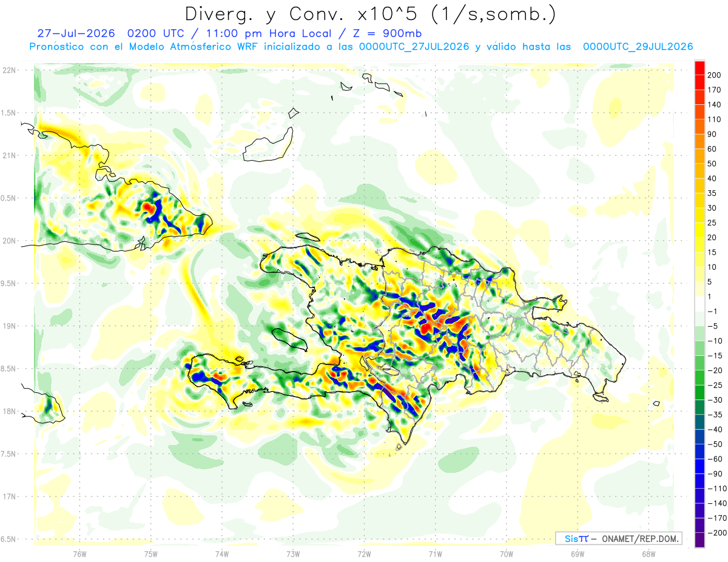
Task: Click the '68W' longitude label
Action: click(x=649, y=554)
